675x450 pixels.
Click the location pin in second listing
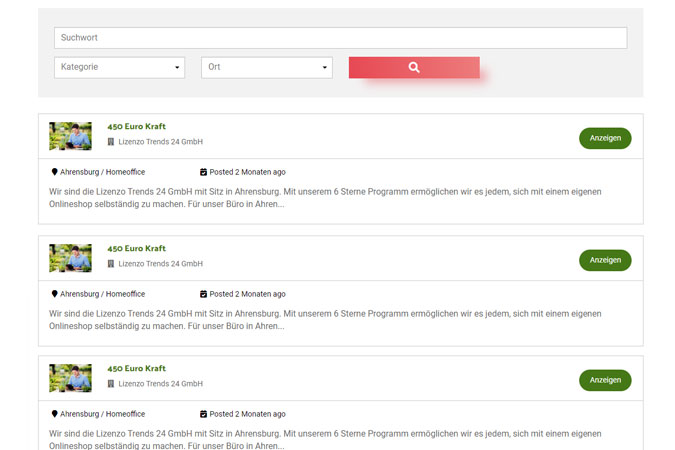[54, 294]
